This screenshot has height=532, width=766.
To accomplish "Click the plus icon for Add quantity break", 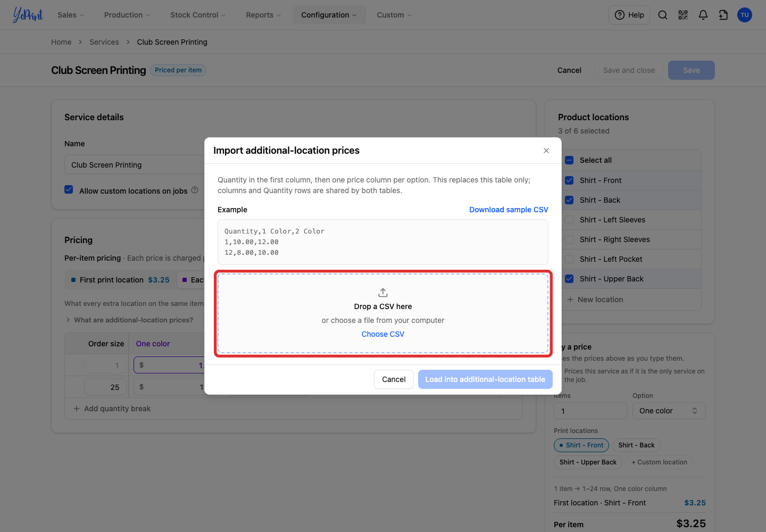I will (x=77, y=409).
